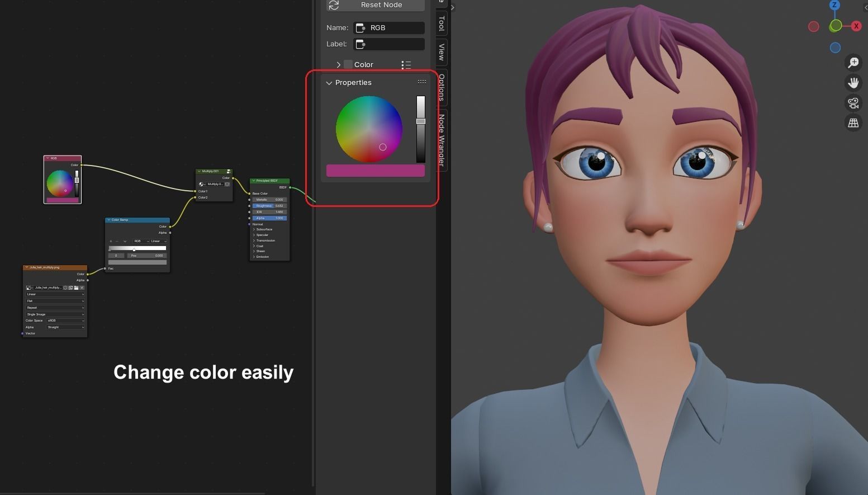Click the Z axis on the navigation gizmo
This screenshot has height=495, width=868.
[x=834, y=5]
